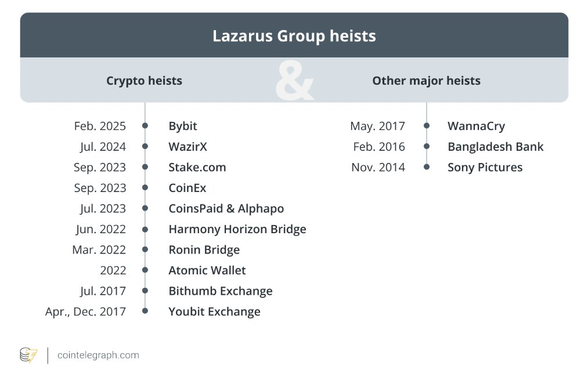Click the Stake.com entry

pos(197,167)
